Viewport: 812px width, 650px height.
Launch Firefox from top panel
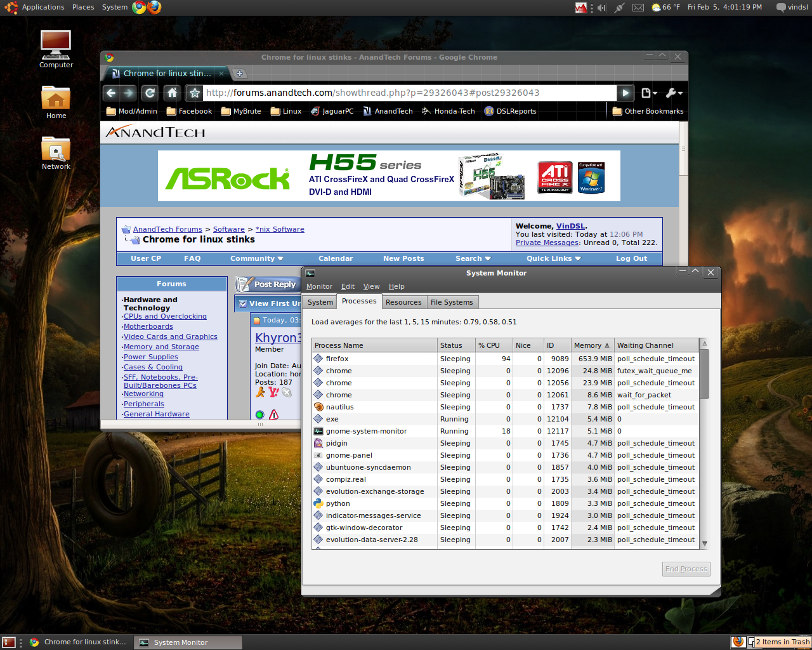click(x=154, y=7)
